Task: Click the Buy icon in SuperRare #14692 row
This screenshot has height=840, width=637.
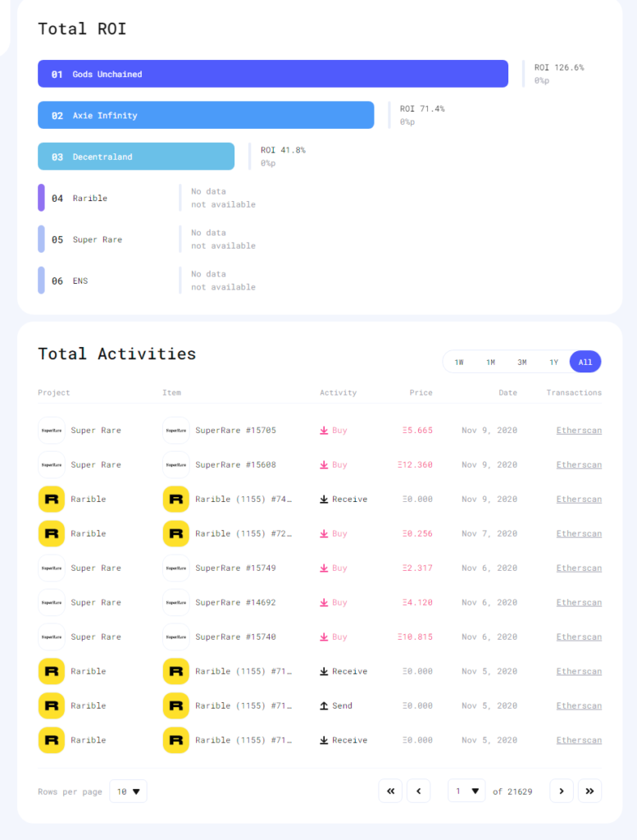Action: 324,602
